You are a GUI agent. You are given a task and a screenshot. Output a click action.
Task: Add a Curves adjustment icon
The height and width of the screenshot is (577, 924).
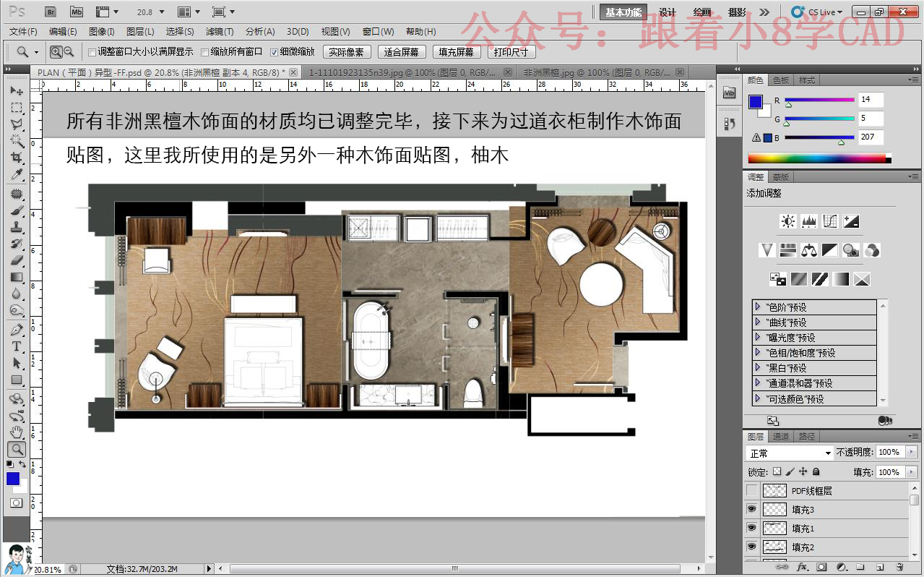(830, 221)
